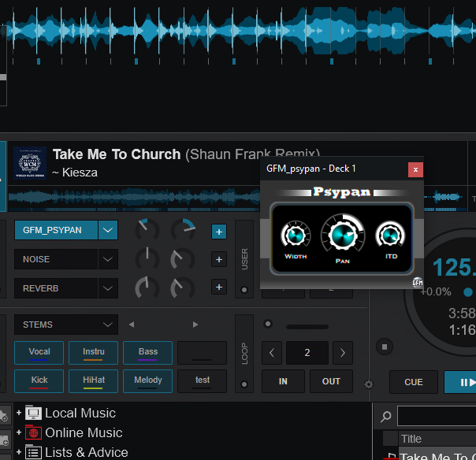Close the GFM_psypan Deck 1 window
This screenshot has height=460, width=476.
tap(415, 169)
